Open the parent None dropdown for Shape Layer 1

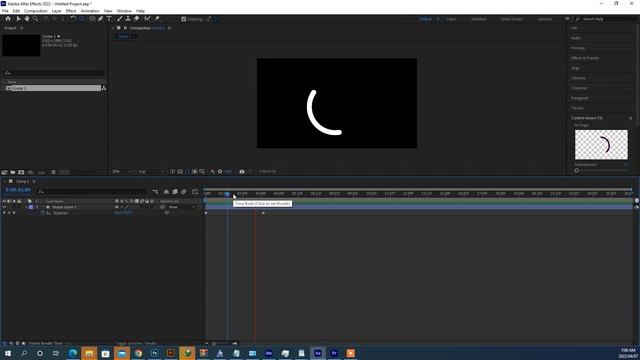click(x=182, y=207)
